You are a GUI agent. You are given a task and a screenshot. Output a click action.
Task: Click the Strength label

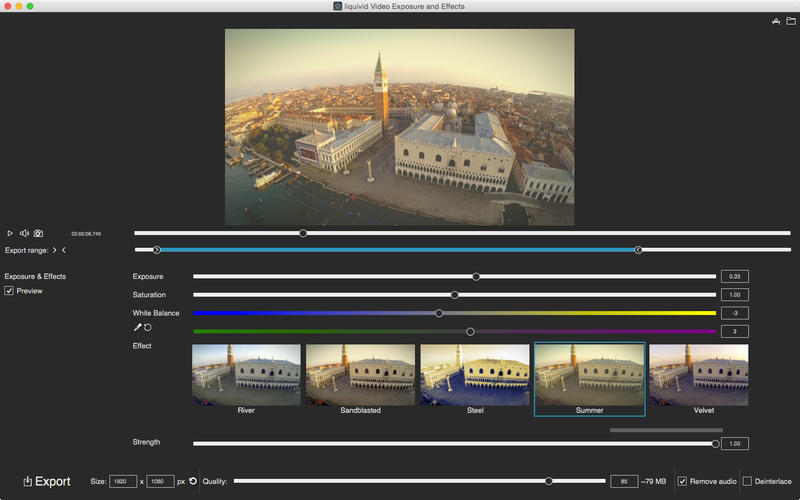point(146,442)
